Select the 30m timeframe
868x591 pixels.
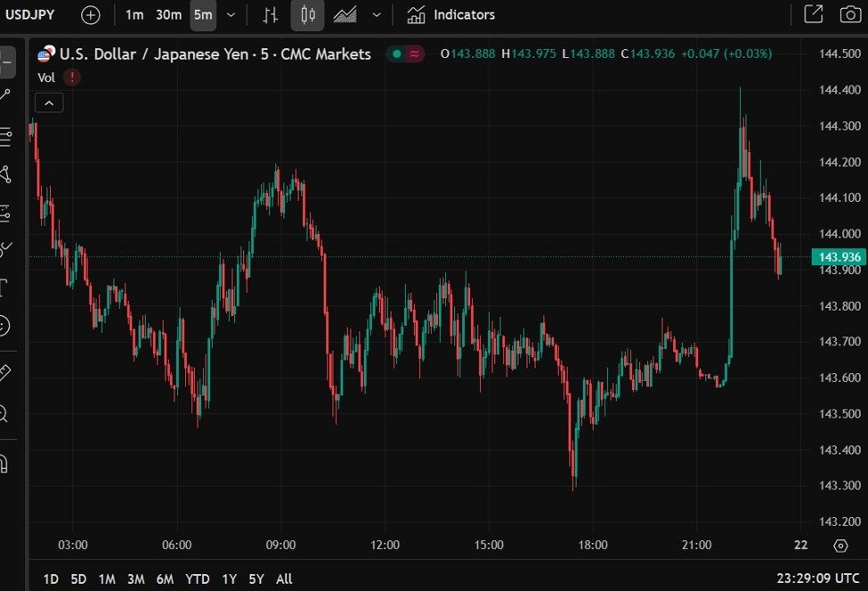pos(168,15)
